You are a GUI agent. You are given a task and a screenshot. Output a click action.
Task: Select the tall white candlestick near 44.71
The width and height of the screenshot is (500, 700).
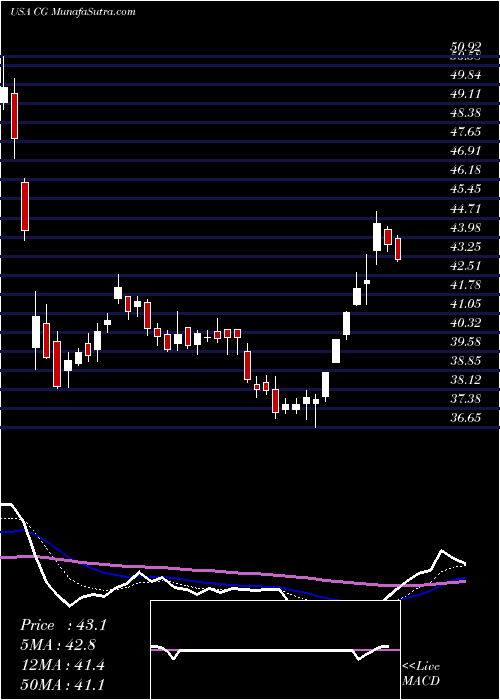(x=377, y=237)
